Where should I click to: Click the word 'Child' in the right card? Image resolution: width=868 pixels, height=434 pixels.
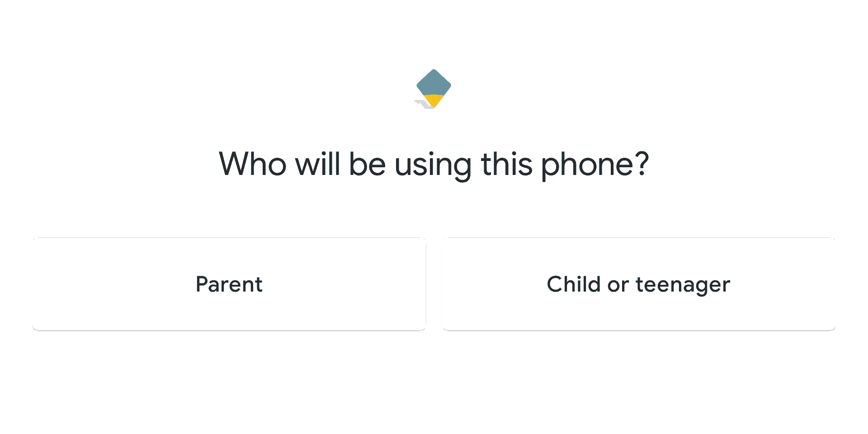click(x=574, y=284)
